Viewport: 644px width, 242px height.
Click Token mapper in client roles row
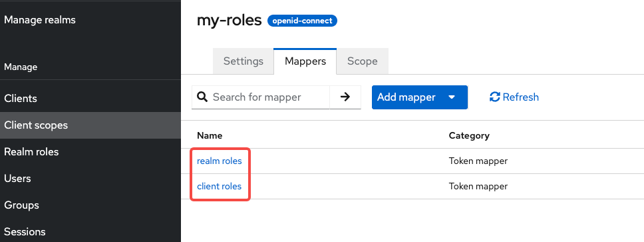click(478, 187)
